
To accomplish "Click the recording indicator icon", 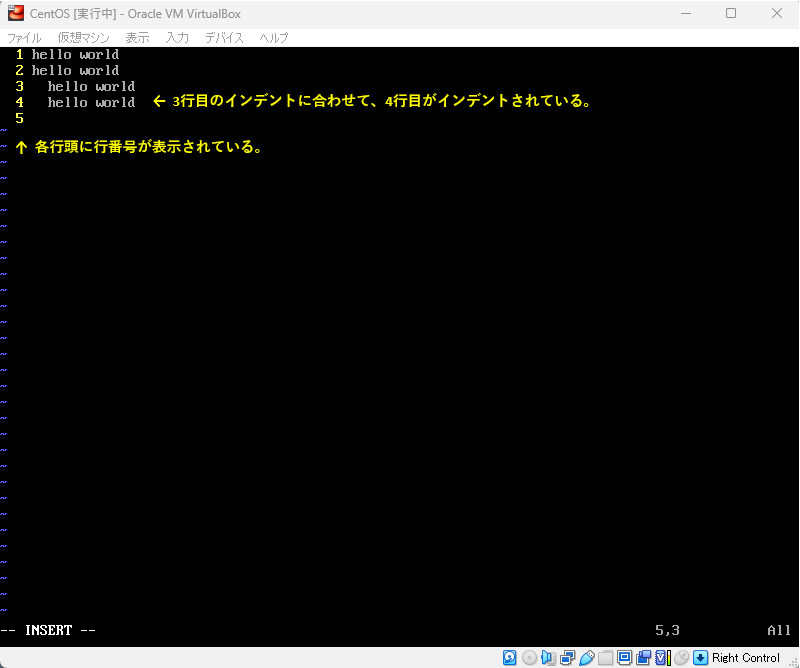I will click(x=643, y=657).
